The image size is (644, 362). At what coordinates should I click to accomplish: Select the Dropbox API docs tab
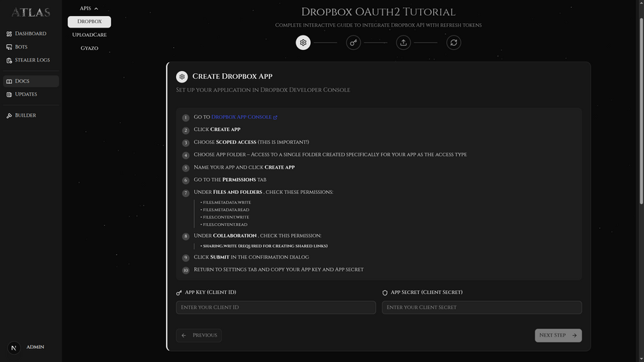[89, 22]
